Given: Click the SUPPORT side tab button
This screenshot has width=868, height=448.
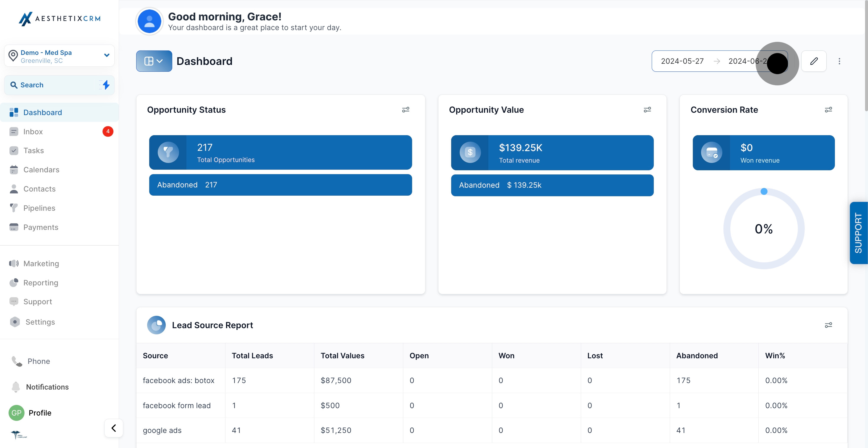Looking at the screenshot, I should (858, 233).
